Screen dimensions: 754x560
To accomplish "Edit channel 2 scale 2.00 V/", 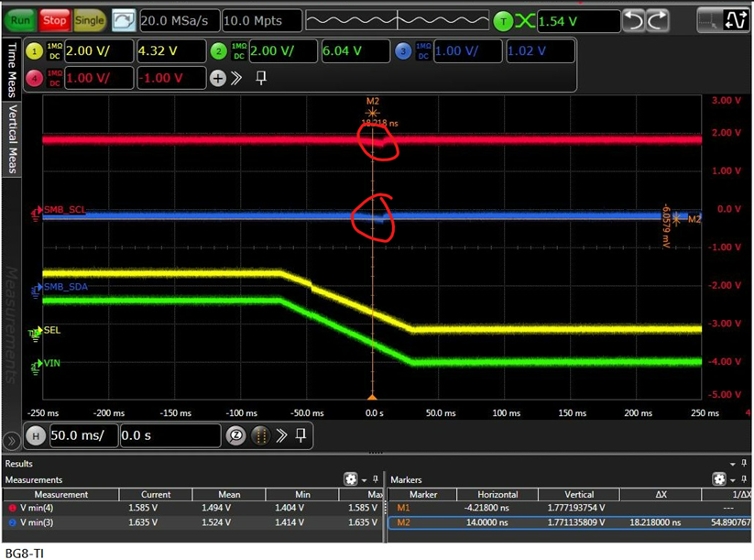I will [x=283, y=51].
